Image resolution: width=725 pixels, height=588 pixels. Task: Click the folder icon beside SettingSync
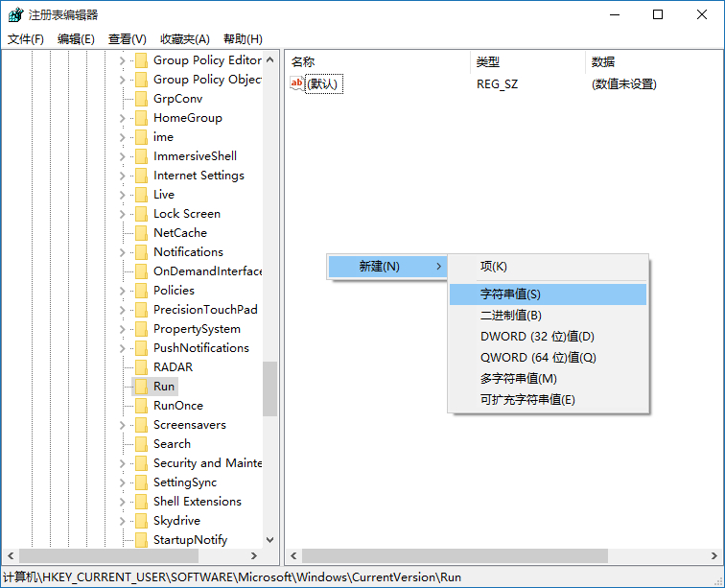click(142, 482)
